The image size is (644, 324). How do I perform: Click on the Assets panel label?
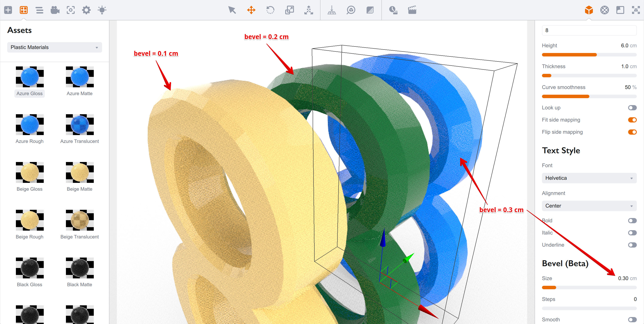click(20, 30)
